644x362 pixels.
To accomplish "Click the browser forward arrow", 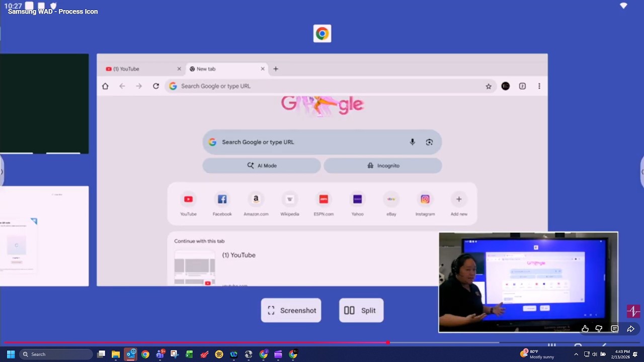I will click(139, 86).
